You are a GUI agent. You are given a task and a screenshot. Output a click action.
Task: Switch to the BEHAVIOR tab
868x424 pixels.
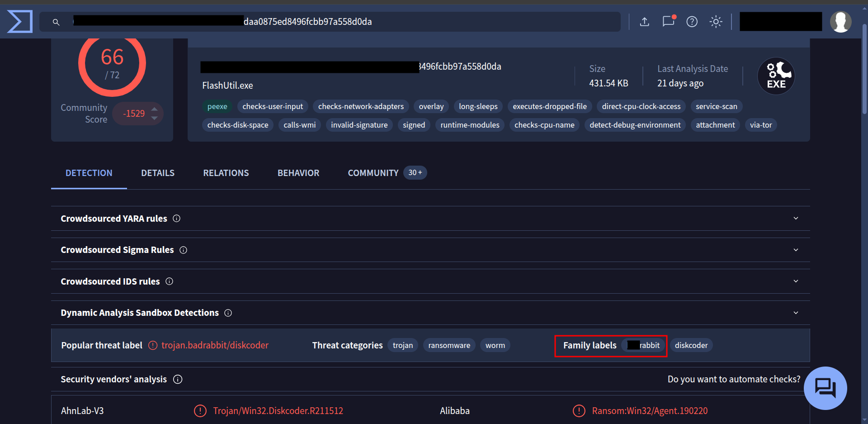coord(298,172)
